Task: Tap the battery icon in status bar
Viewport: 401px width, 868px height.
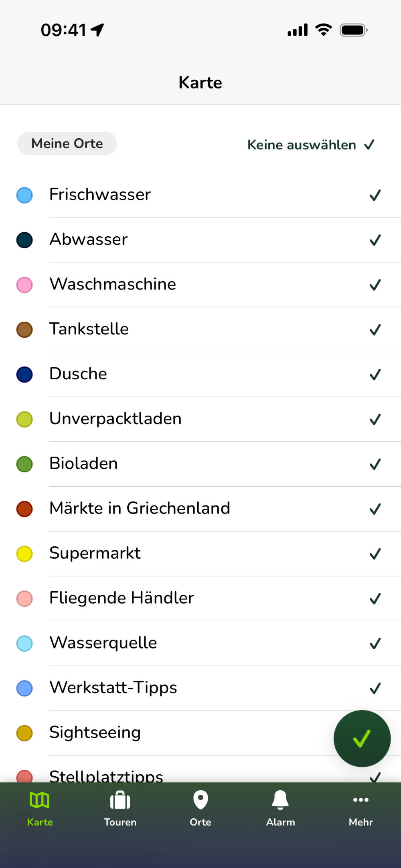Action: (353, 30)
